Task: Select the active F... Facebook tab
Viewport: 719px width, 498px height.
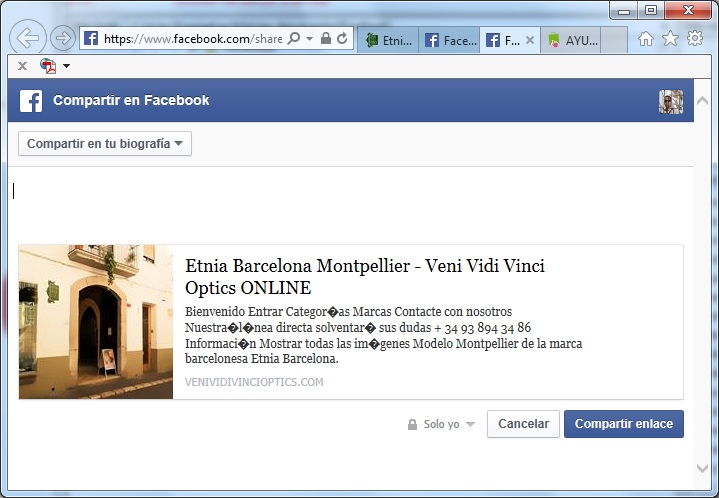Action: 503,40
